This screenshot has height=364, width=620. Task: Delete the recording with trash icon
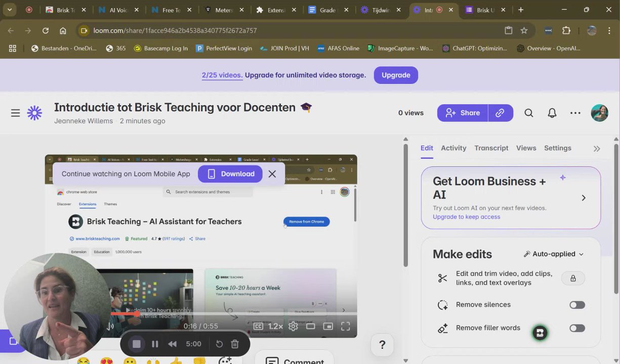235,344
